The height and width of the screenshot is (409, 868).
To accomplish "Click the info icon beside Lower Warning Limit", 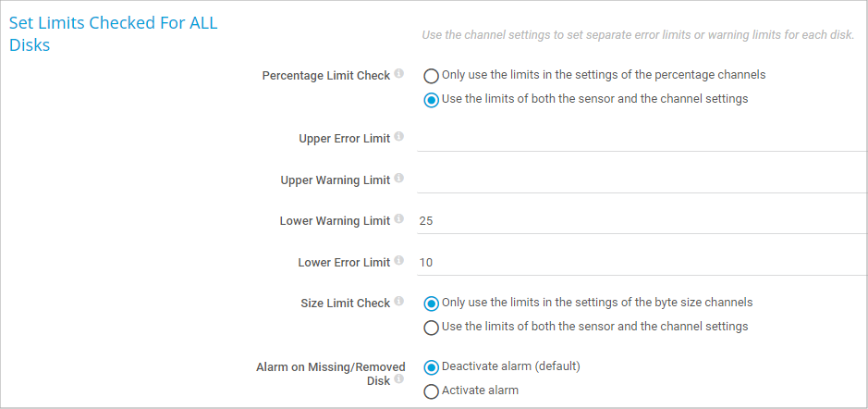I will [x=399, y=219].
